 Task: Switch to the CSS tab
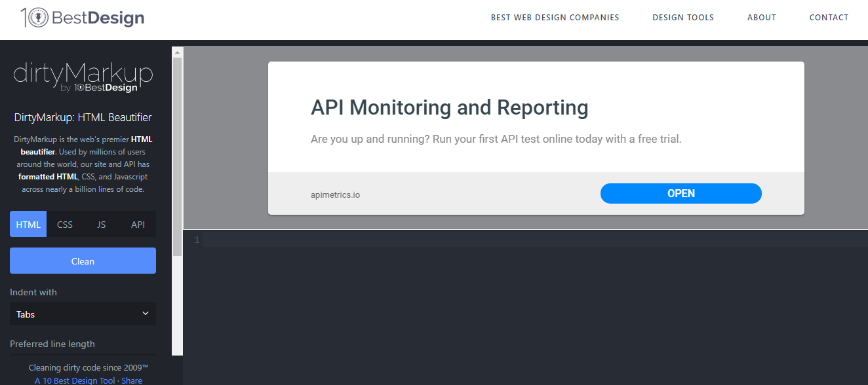click(x=65, y=224)
